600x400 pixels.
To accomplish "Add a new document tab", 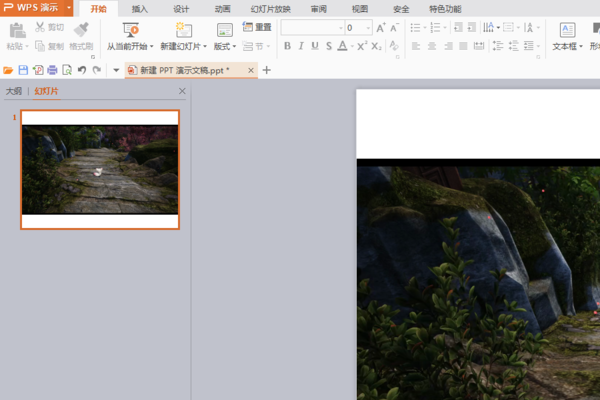I will (x=267, y=70).
